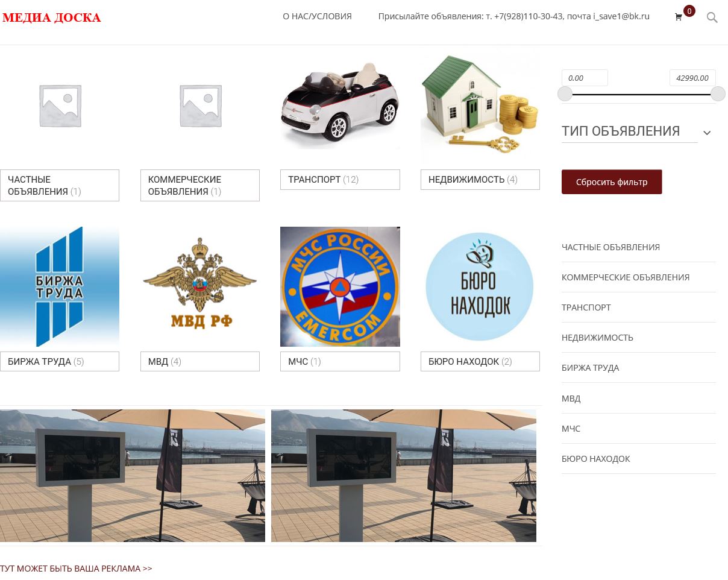Open the Биржа труда logo image
The height and width of the screenshot is (580, 728).
click(x=60, y=286)
